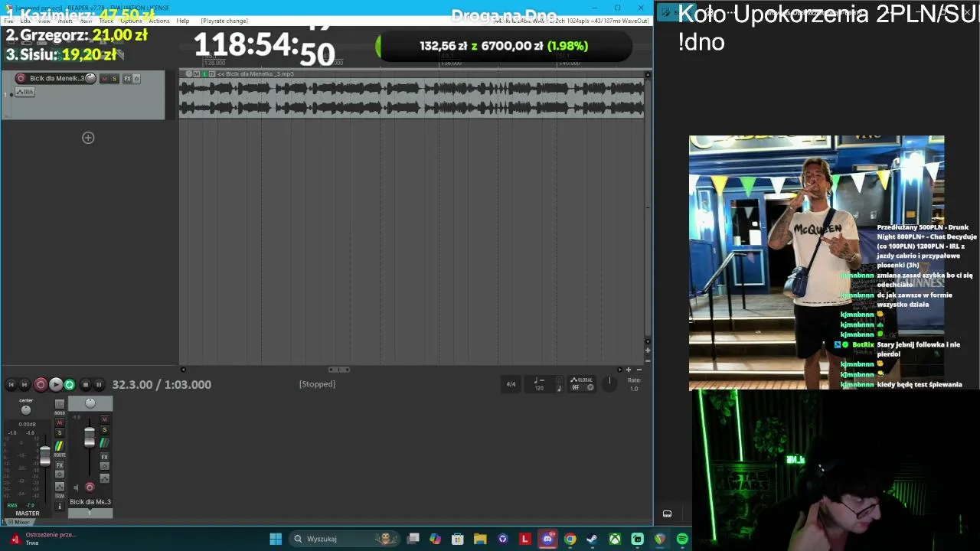The image size is (980, 551).
Task: Open the Help menu
Action: (x=183, y=21)
